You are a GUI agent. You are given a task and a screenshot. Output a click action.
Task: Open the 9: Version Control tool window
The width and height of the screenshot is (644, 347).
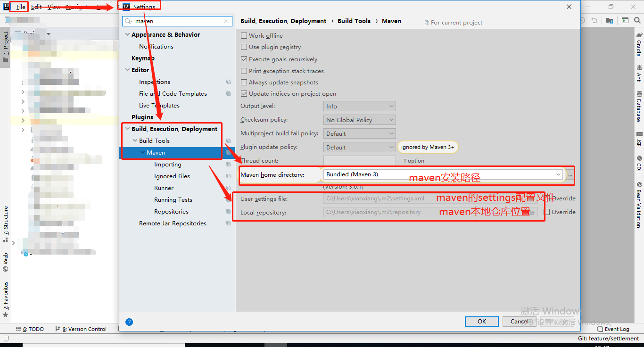pyautogui.click(x=81, y=329)
